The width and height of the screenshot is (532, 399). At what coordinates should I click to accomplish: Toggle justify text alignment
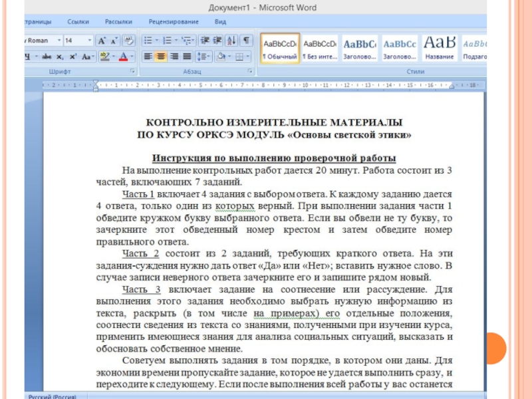[x=187, y=57]
